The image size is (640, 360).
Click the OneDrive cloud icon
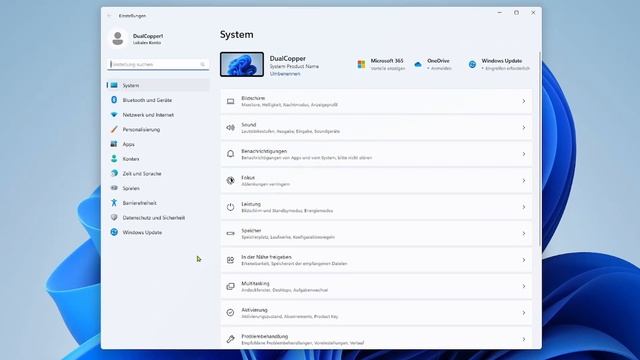click(418, 64)
